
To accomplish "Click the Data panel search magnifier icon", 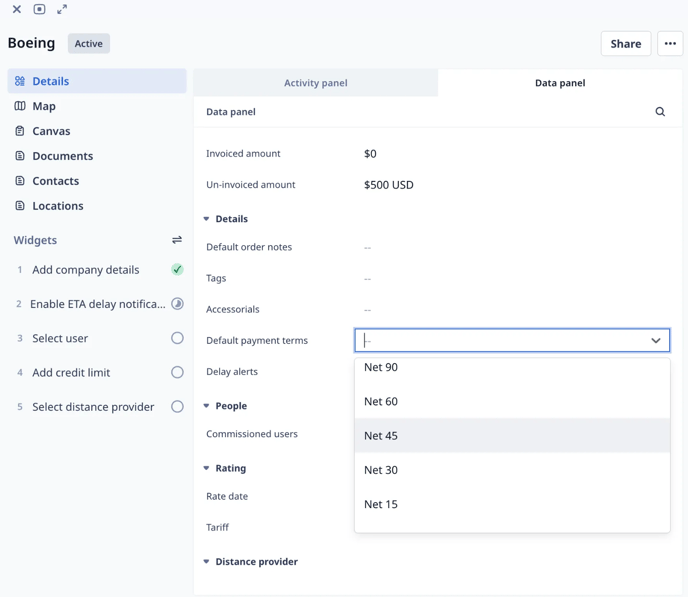I will [660, 112].
